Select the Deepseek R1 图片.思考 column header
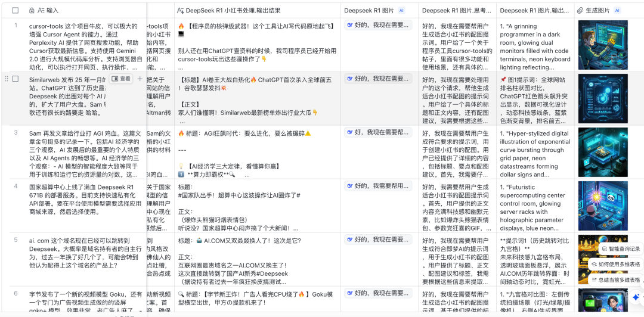The image size is (644, 317). pyautogui.click(x=457, y=10)
